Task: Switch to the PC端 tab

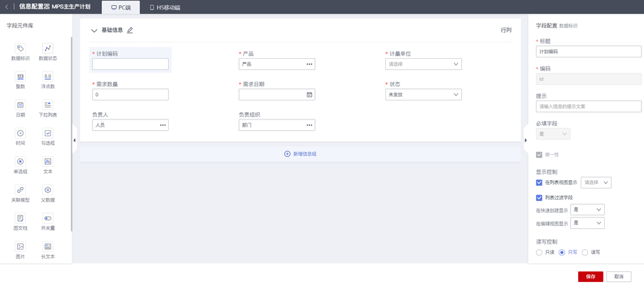Action: click(x=121, y=8)
